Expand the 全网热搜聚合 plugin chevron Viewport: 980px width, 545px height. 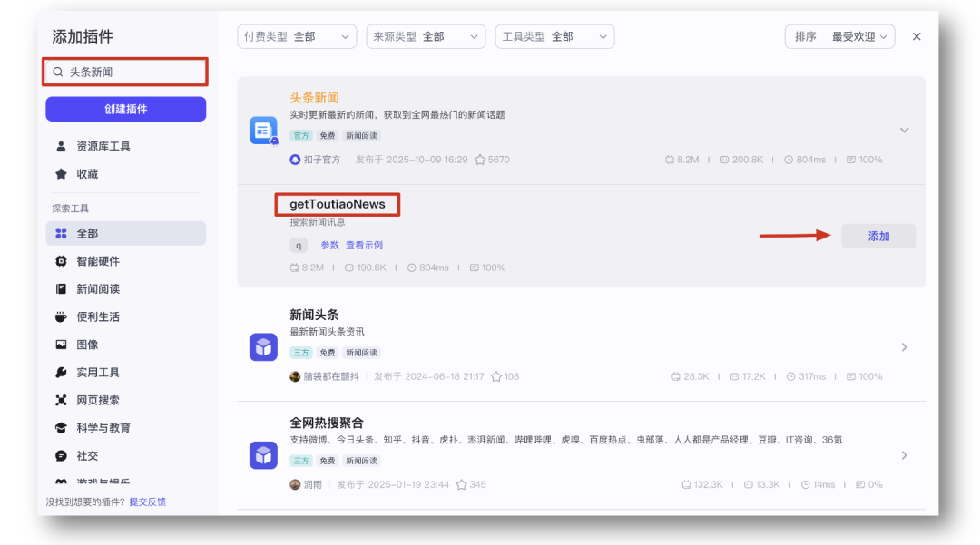[x=905, y=455]
